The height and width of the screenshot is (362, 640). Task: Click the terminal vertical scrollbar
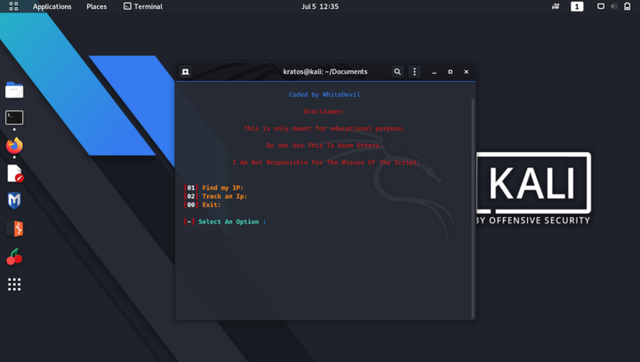[x=473, y=209]
